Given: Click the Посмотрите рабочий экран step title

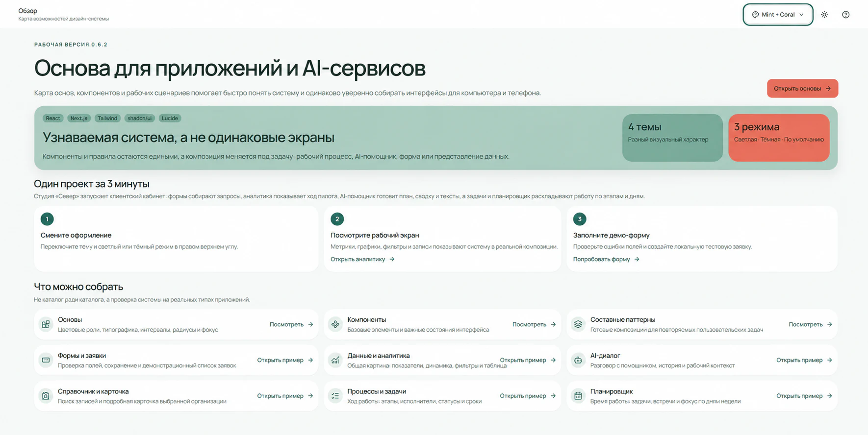Looking at the screenshot, I should tap(375, 235).
